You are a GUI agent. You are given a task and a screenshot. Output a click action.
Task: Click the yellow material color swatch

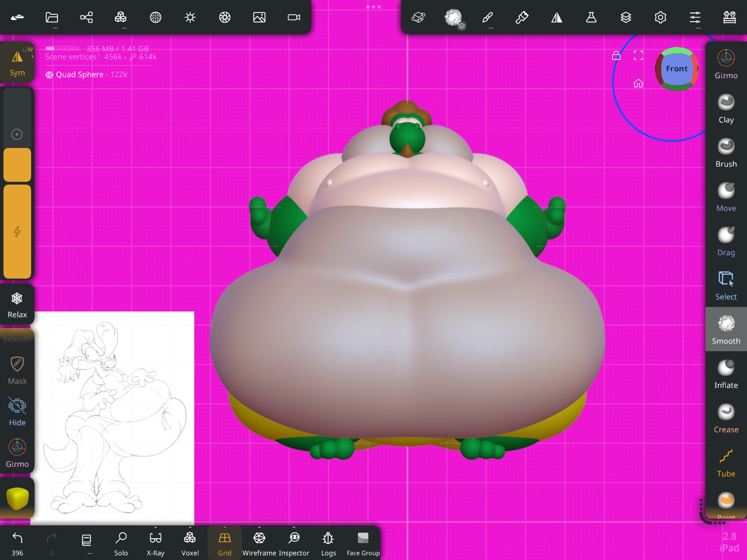pyautogui.click(x=17, y=498)
